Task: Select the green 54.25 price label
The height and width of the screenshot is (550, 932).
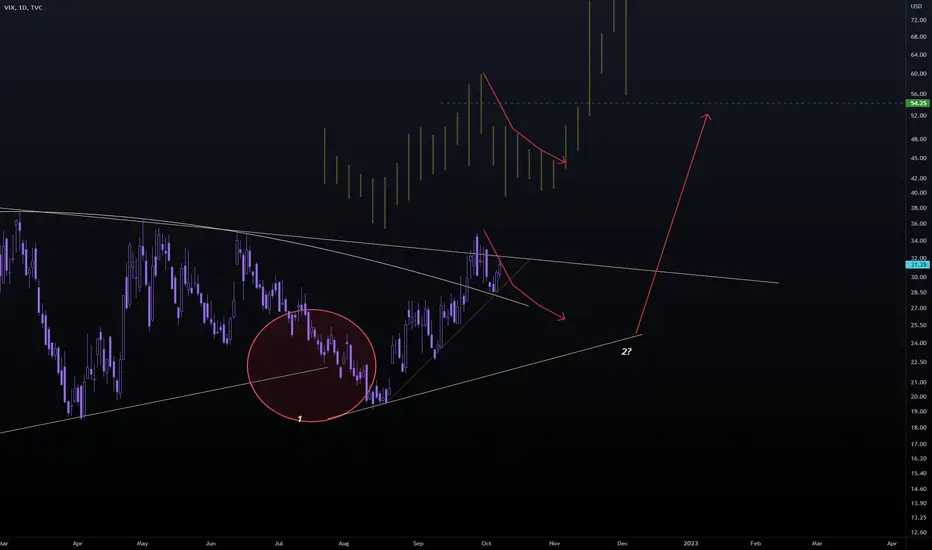Action: coord(918,103)
